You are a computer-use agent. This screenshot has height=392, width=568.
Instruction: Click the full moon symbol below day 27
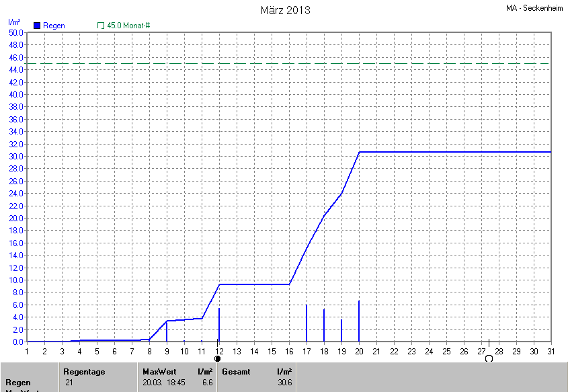click(x=489, y=358)
